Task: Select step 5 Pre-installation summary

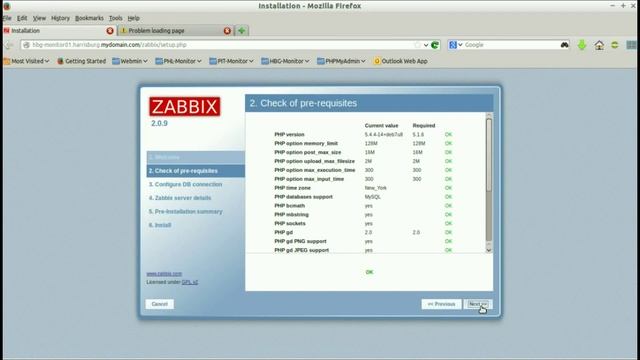Action: [x=186, y=211]
